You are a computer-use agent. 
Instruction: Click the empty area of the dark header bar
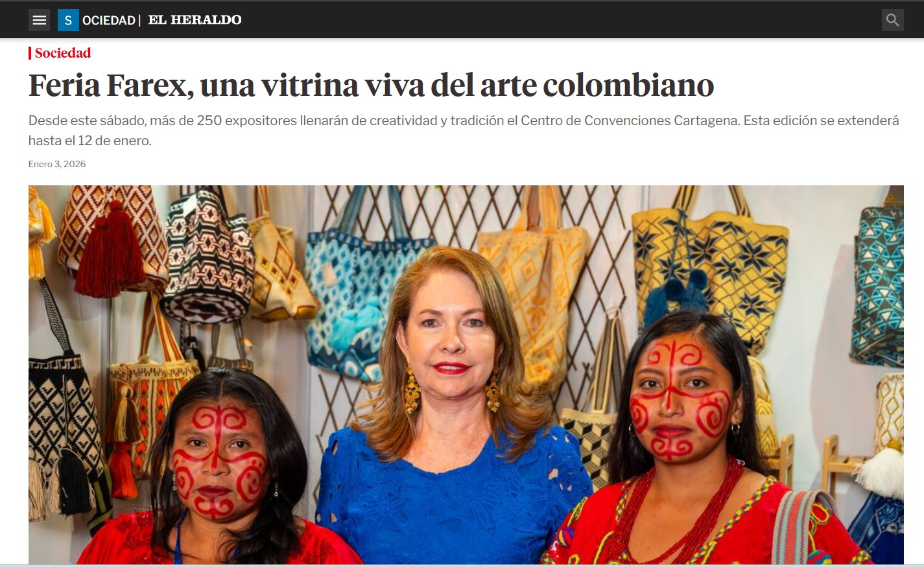pyautogui.click(x=558, y=20)
